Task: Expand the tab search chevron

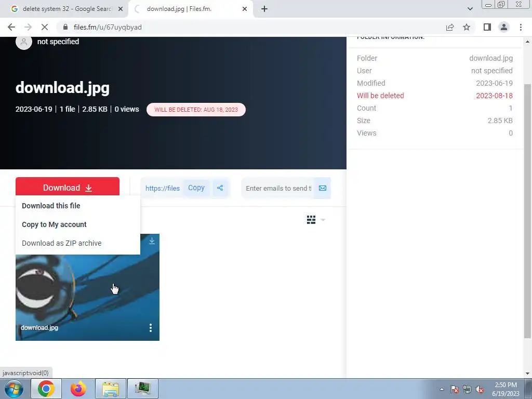Action: coord(470,9)
